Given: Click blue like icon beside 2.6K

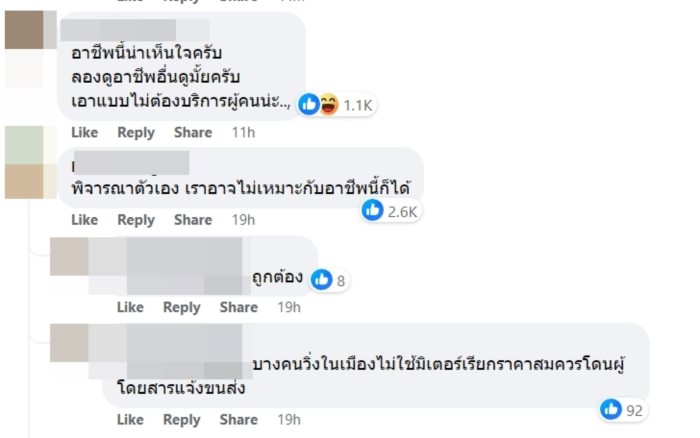Looking at the screenshot, I should point(373,210).
